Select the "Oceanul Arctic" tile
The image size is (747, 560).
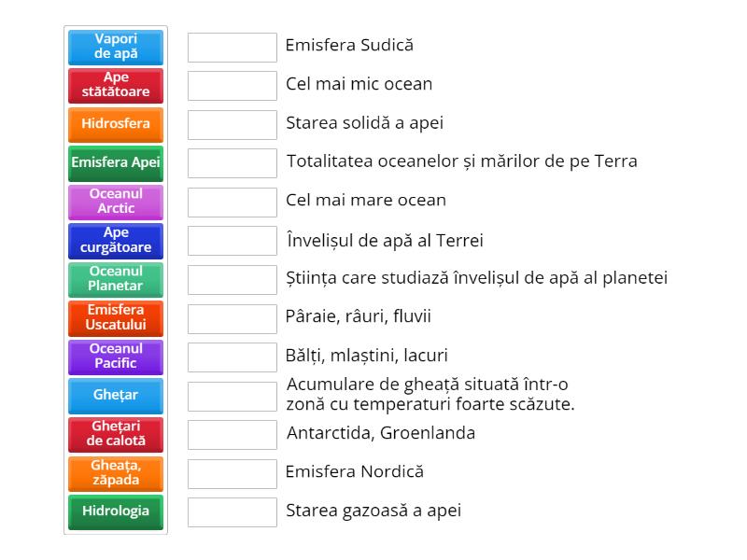click(115, 201)
